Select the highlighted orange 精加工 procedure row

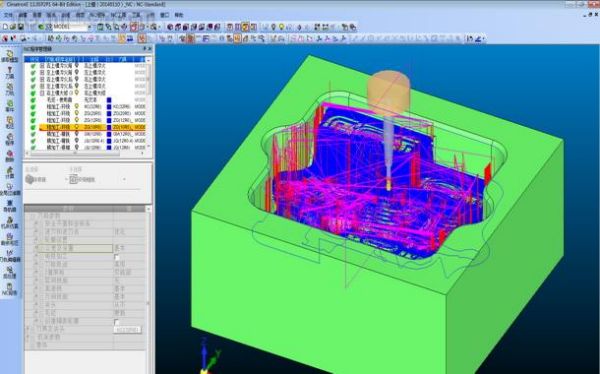[92, 127]
